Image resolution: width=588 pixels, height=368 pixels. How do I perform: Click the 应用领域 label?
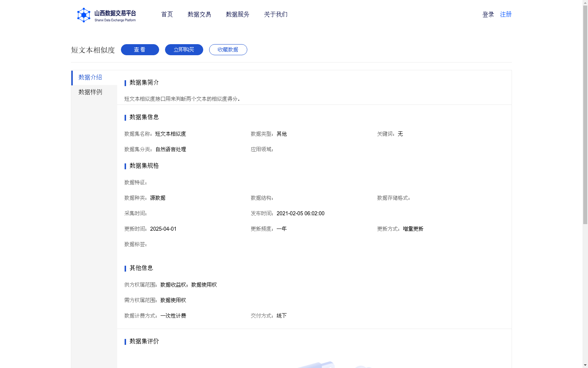click(x=262, y=149)
